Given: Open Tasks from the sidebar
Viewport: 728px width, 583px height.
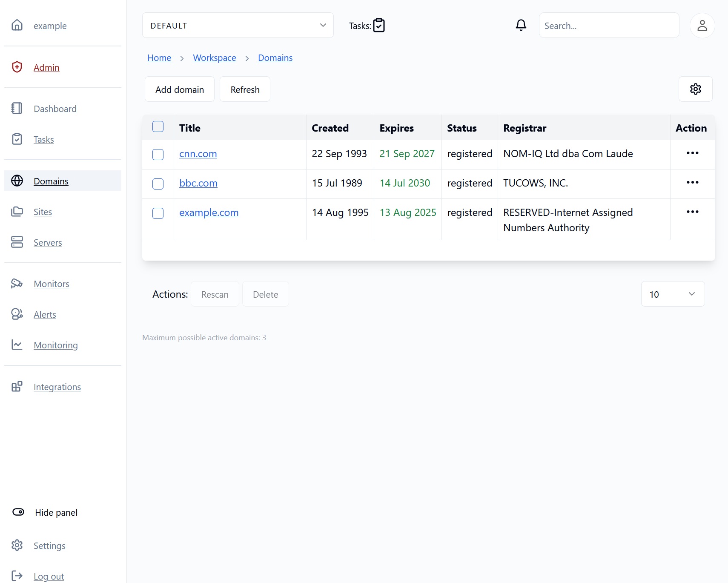Looking at the screenshot, I should (44, 139).
